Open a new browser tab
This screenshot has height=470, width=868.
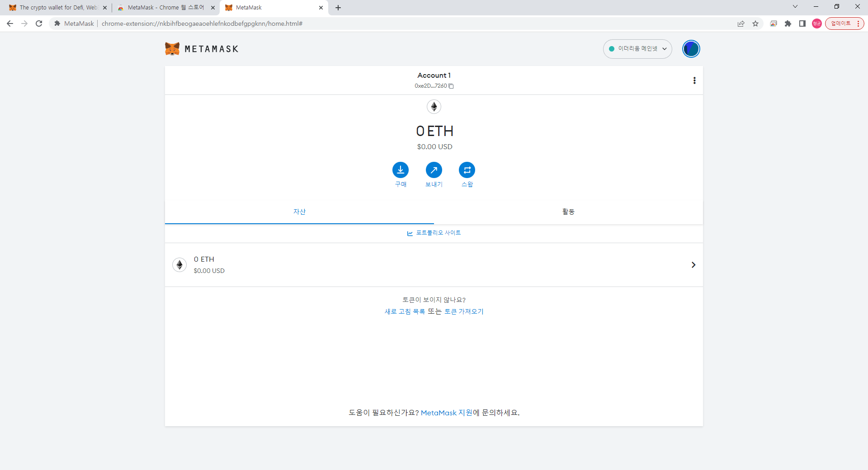coord(338,8)
